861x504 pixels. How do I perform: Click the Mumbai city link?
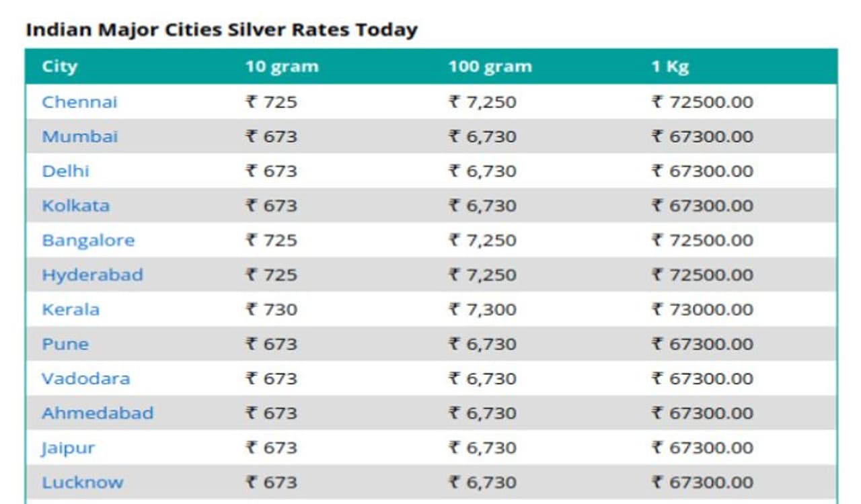[79, 136]
